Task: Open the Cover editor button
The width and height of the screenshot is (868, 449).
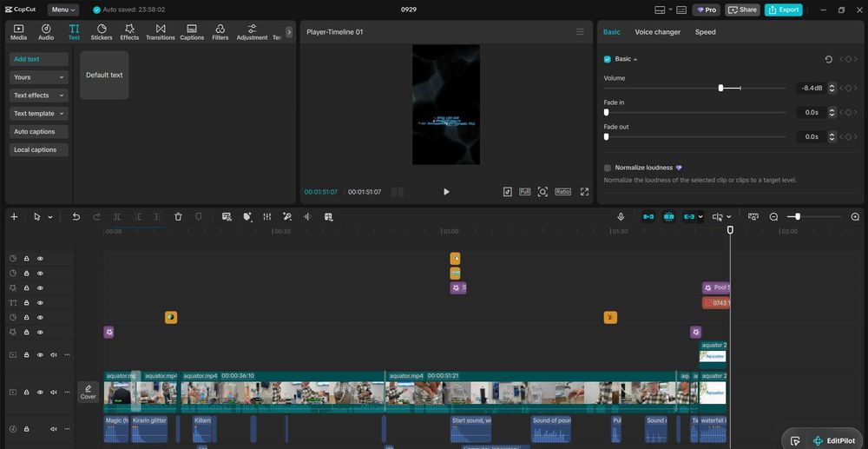Action: pos(88,392)
